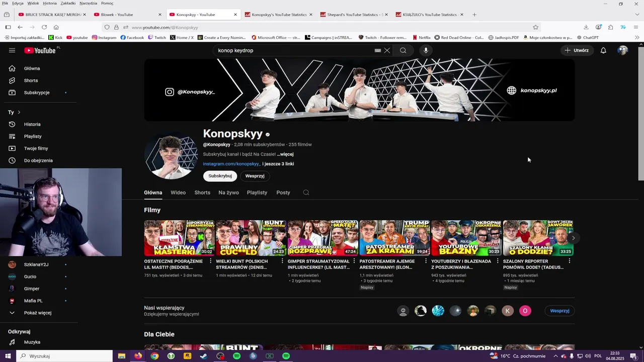Show hidden bookmarks overflow chevron
644x362 pixels.
637,37
